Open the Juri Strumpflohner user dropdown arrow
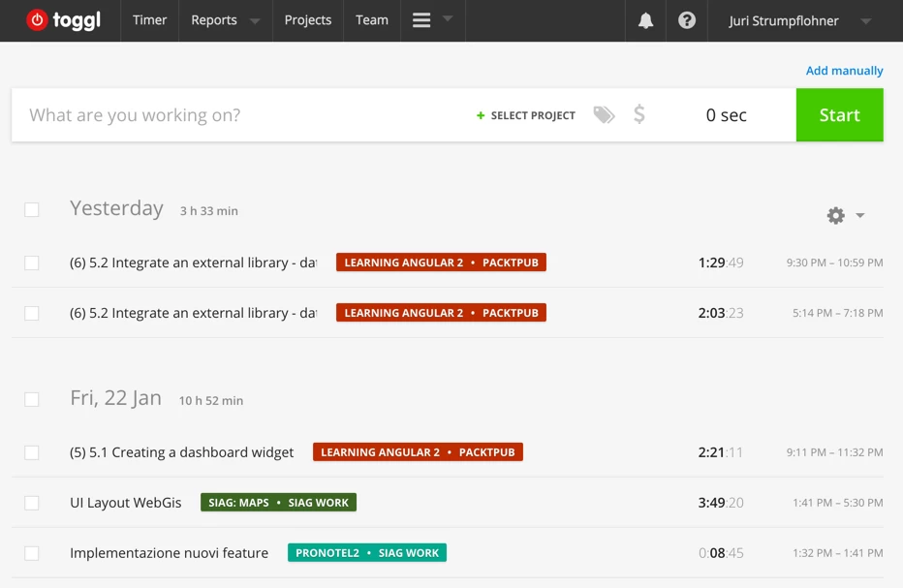The height and width of the screenshot is (588, 903). 865,21
